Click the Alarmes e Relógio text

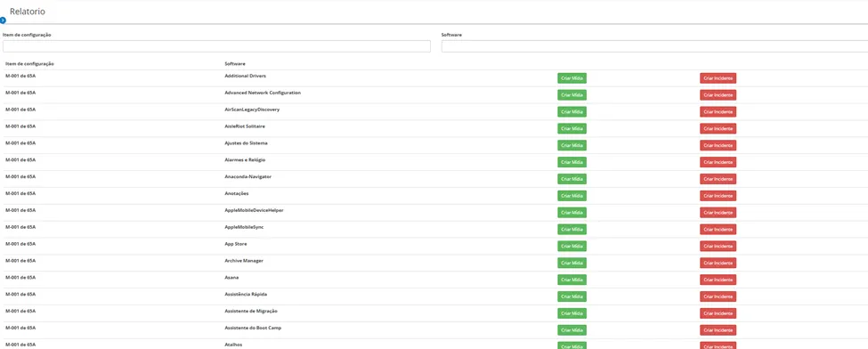pos(245,160)
